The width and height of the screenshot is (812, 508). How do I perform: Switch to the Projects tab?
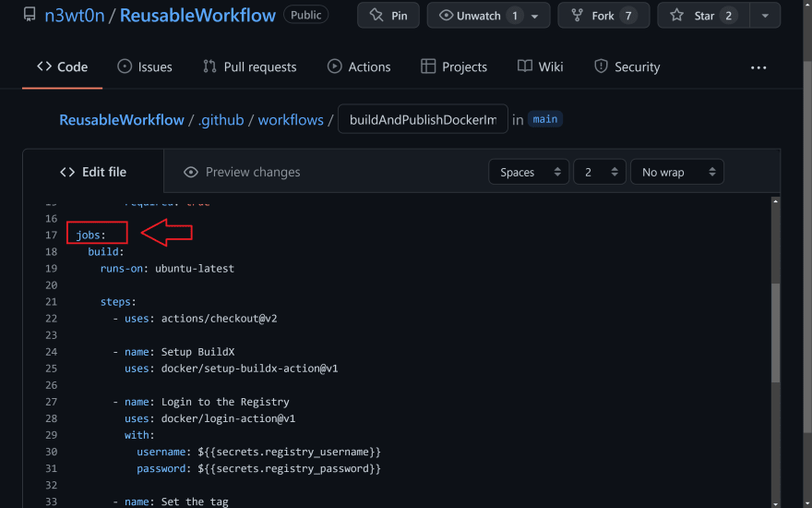(x=454, y=67)
